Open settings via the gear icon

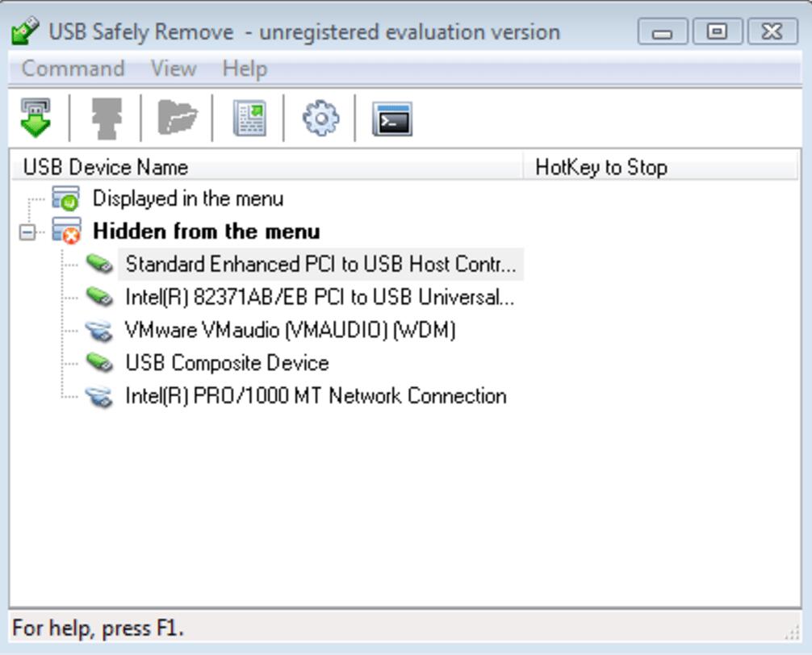(320, 119)
